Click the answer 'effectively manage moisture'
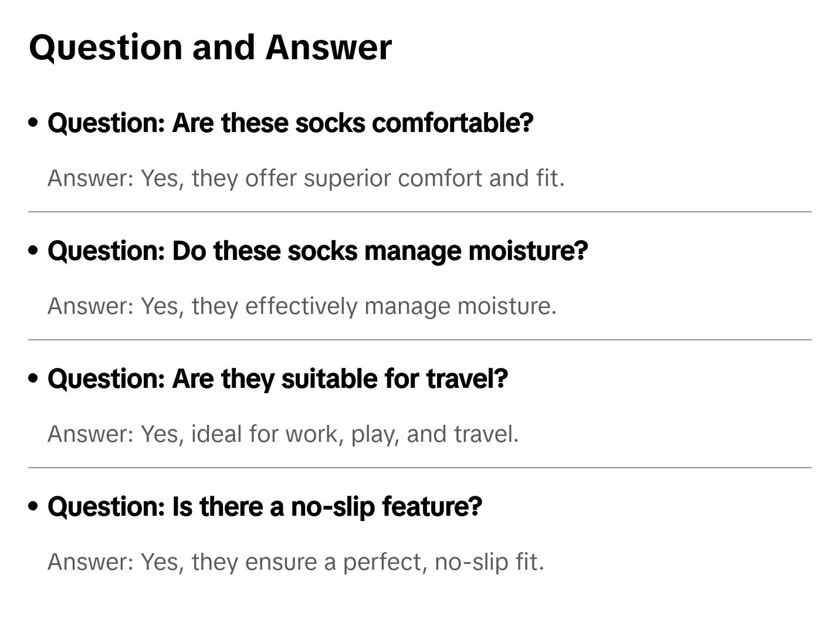This screenshot has width=840, height=629. coord(302,306)
